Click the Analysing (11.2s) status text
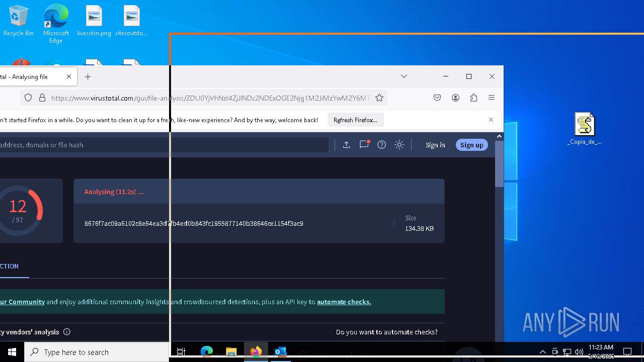Image resolution: width=644 pixels, height=362 pixels. 114,192
